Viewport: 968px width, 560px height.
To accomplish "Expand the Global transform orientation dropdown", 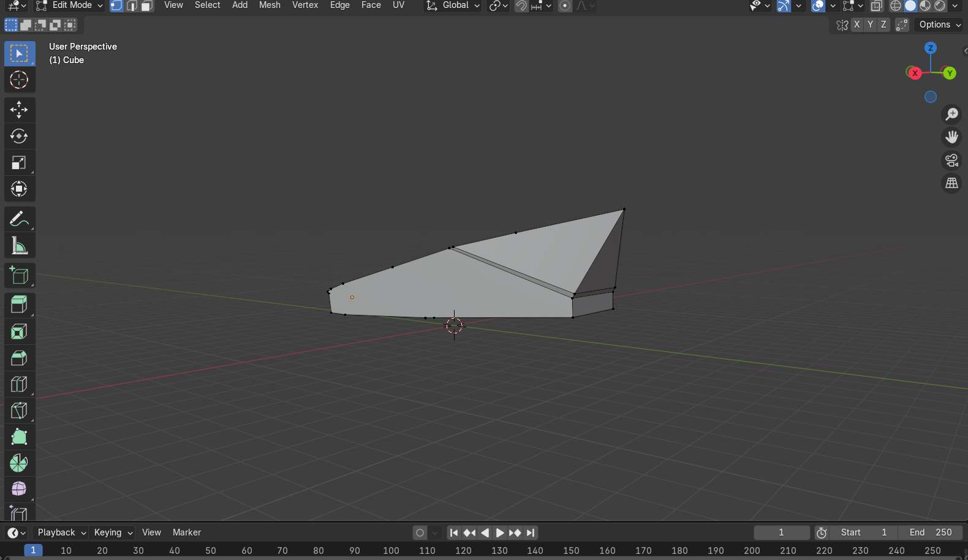I will point(453,6).
